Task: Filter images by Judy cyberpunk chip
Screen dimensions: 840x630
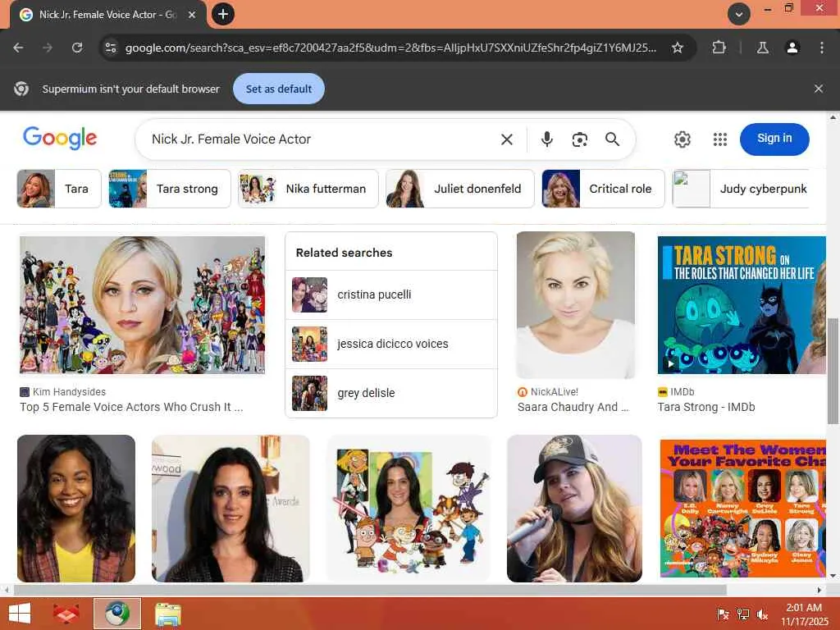Action: pyautogui.click(x=741, y=189)
